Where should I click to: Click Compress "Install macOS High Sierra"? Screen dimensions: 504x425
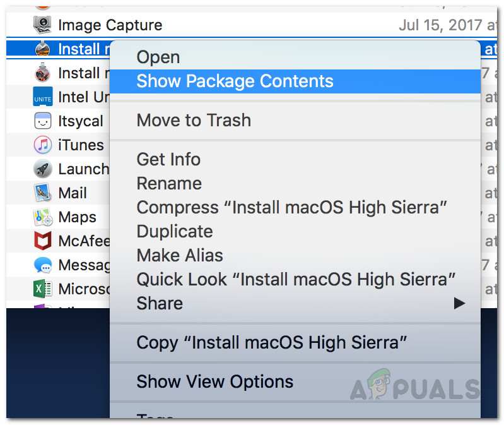[x=292, y=208]
